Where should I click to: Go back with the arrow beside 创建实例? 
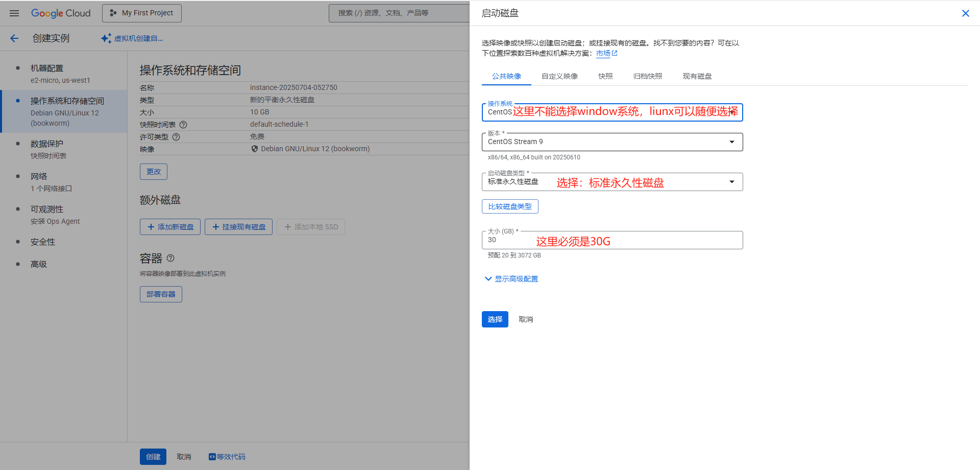(14, 38)
